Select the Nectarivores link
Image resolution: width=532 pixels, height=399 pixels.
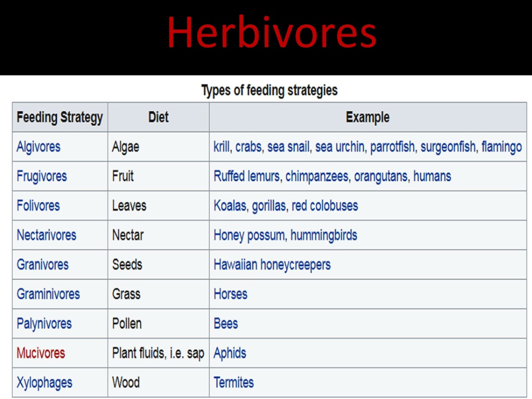pos(46,235)
